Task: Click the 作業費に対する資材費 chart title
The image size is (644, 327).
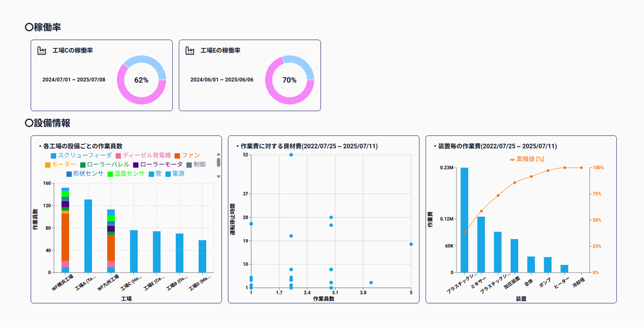Action: coord(307,146)
